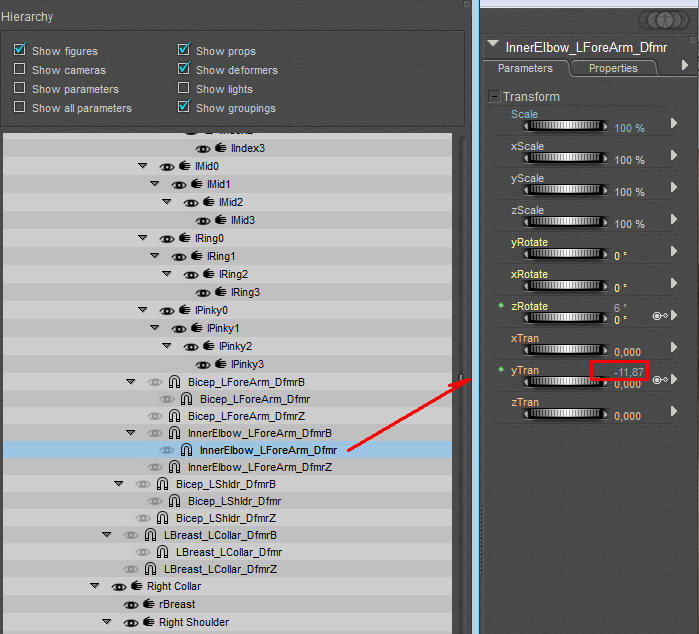Click the xScale dial slider
699x634 pixels.
(x=565, y=157)
